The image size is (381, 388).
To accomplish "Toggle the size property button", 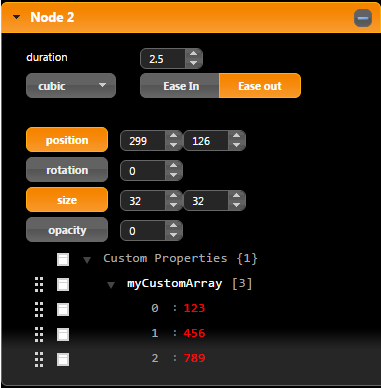I will [67, 200].
